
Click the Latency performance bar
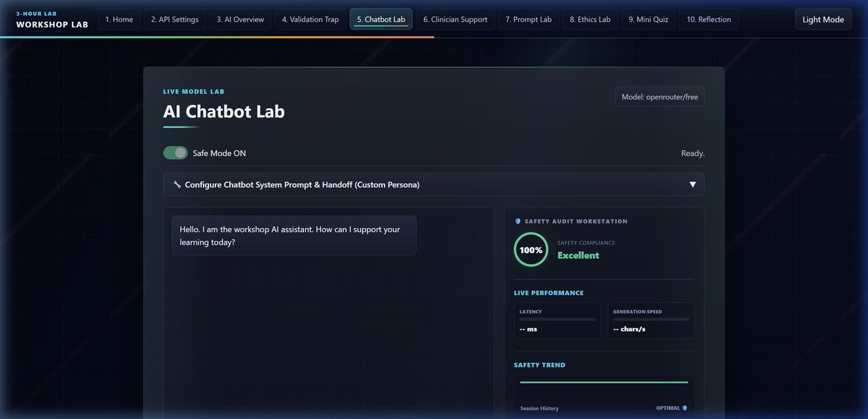point(557,319)
